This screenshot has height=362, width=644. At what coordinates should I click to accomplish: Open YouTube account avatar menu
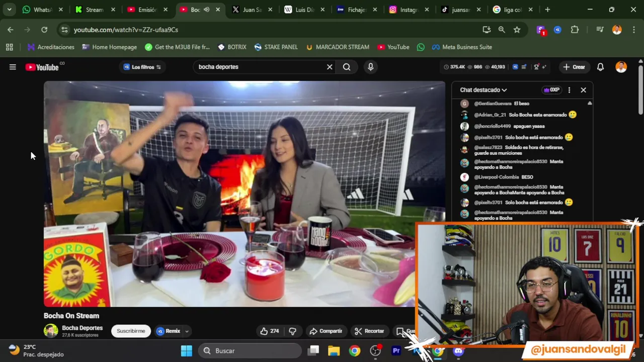pos(621,67)
